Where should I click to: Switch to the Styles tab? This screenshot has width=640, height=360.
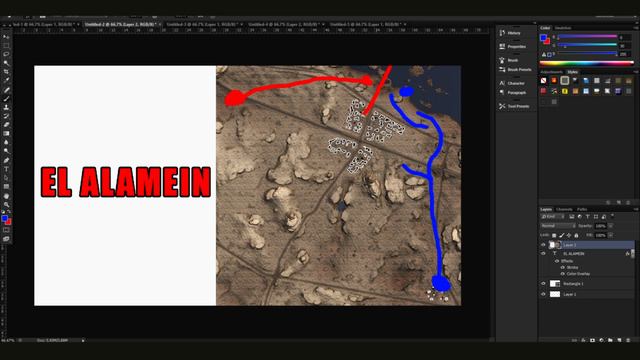pos(573,72)
